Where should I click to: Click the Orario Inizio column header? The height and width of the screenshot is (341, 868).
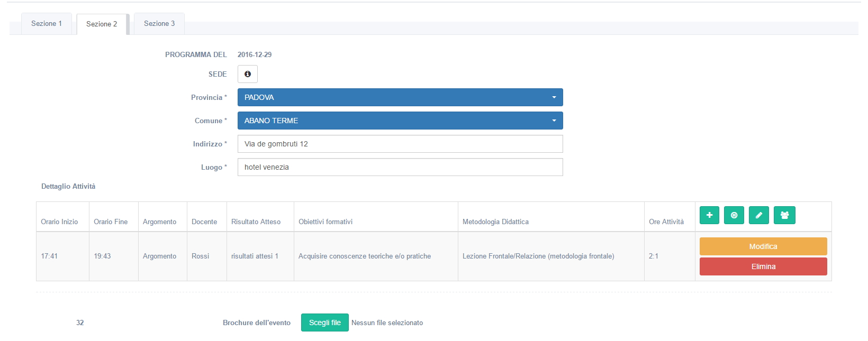[59, 222]
